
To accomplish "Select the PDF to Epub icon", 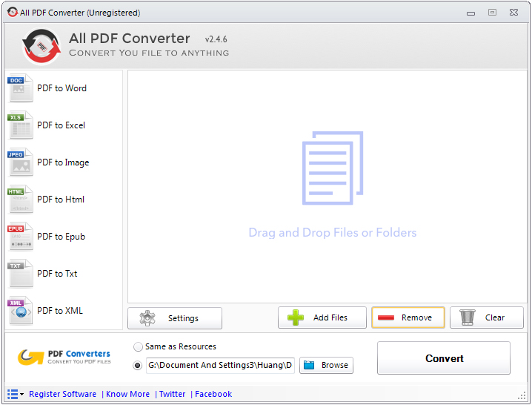I will 20,236.
